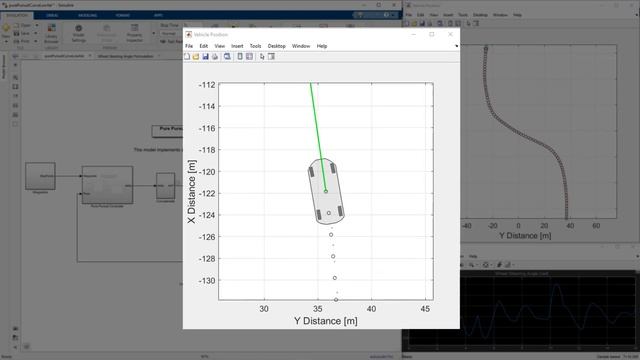The image size is (640, 360).
Task: Open Desktop menu in Vehicle Position window
Action: [x=276, y=46]
